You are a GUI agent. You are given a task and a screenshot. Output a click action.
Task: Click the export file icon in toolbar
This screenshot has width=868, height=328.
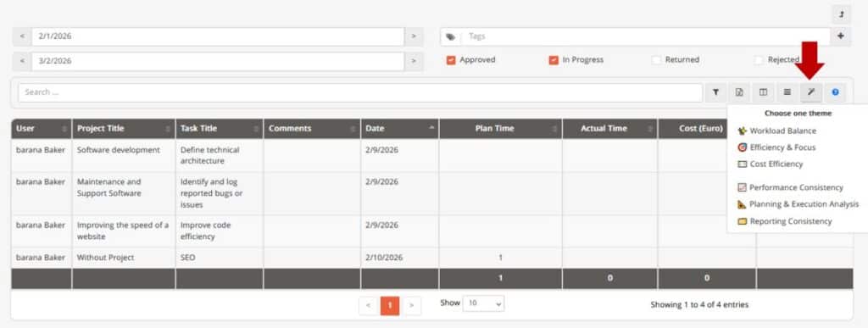pyautogui.click(x=739, y=92)
